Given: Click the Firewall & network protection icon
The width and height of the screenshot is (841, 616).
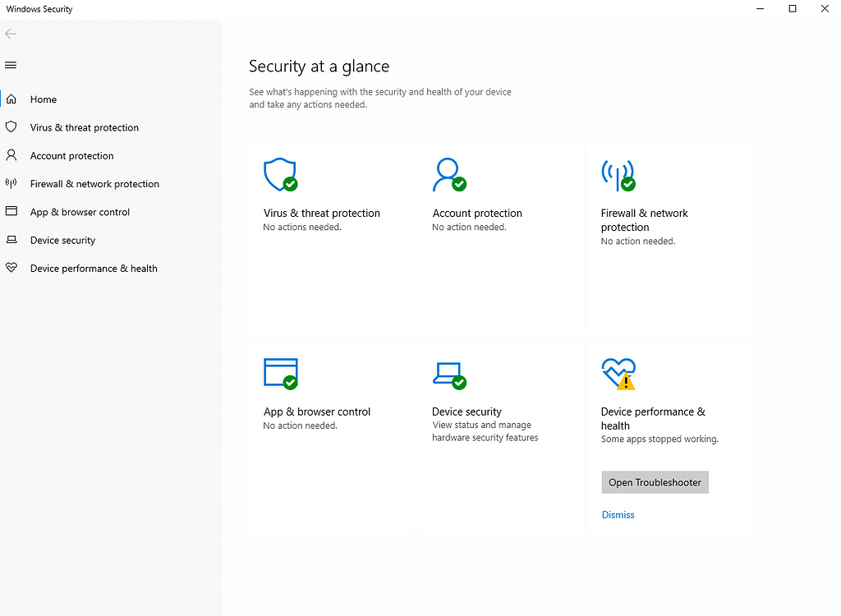Looking at the screenshot, I should tap(618, 174).
